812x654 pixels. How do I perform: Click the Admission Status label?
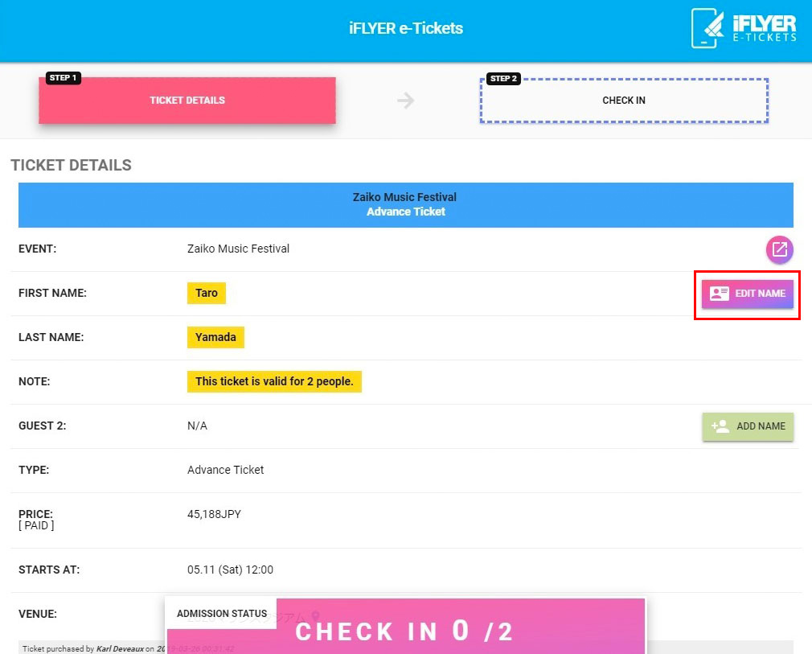222,614
